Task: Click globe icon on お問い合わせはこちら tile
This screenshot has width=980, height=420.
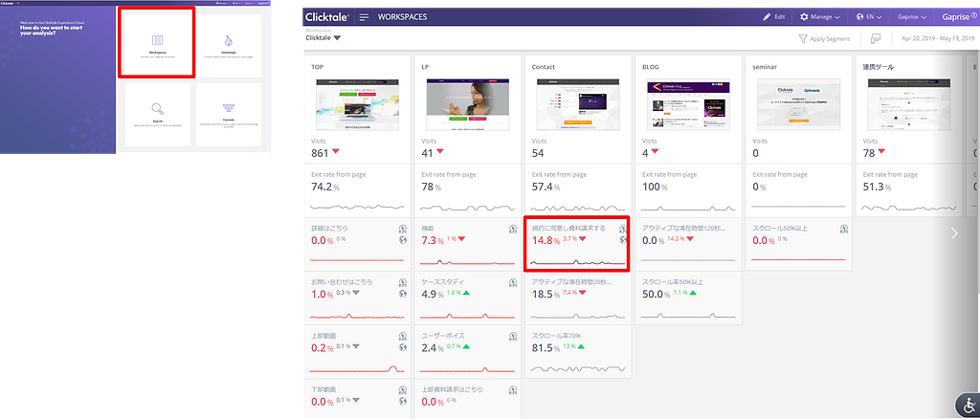Action: tap(403, 293)
